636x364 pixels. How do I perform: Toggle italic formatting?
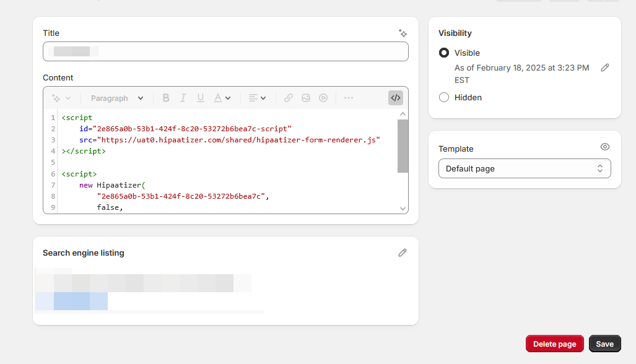183,98
